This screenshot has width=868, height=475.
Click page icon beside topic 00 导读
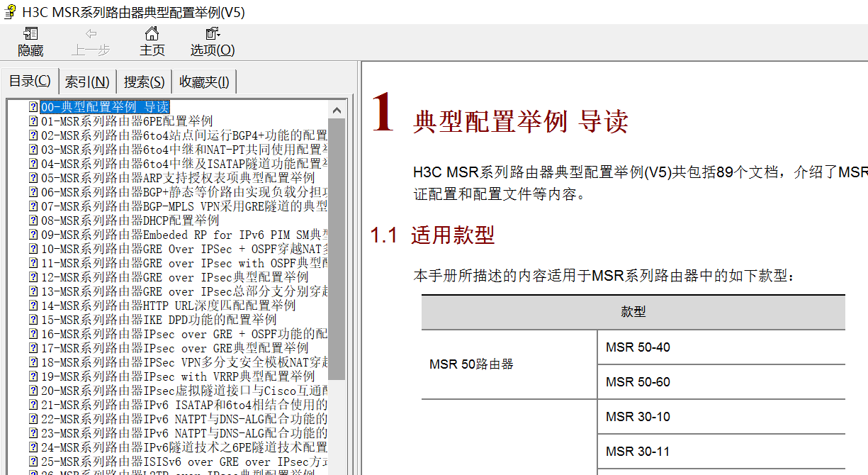[33, 107]
